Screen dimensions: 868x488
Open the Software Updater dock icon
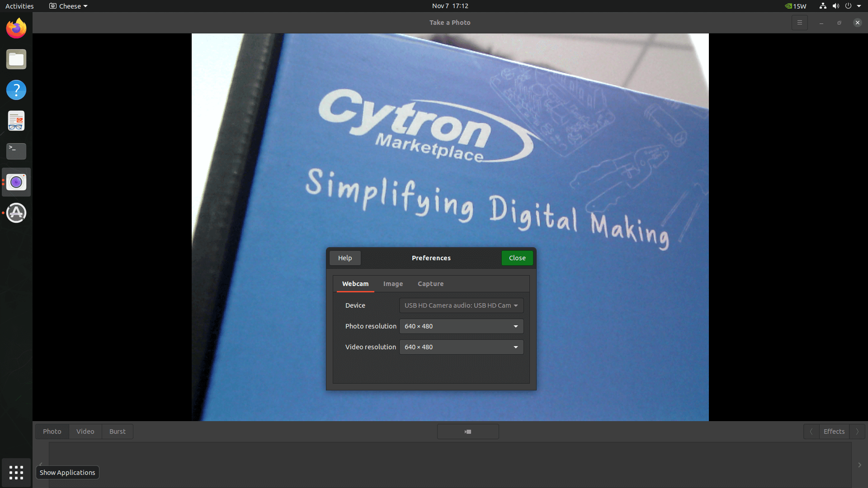(16, 213)
